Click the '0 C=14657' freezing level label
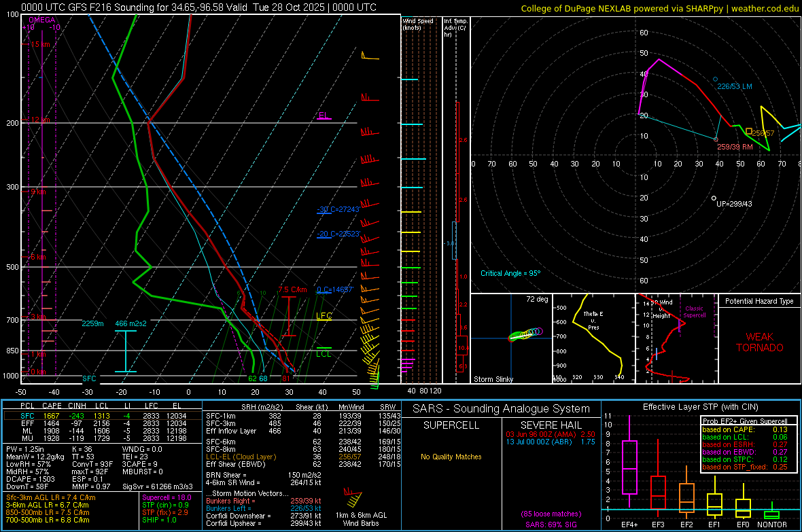The width and height of the screenshot is (802, 532). point(335,289)
